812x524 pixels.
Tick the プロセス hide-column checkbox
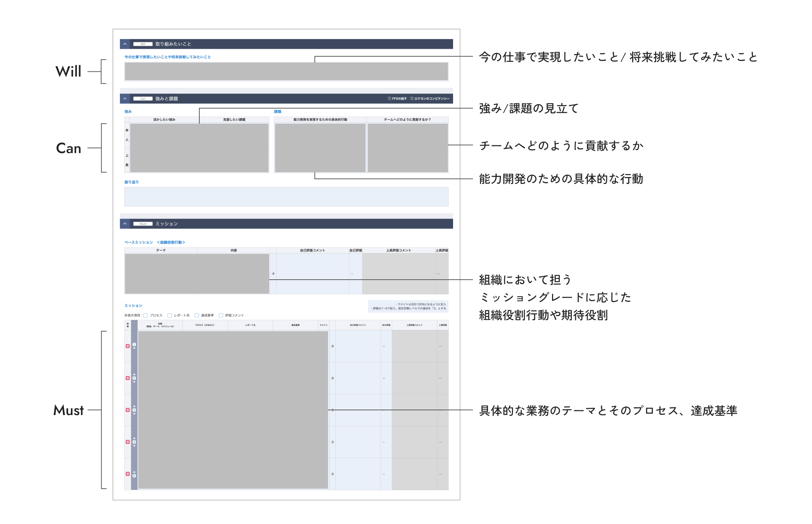click(x=146, y=315)
